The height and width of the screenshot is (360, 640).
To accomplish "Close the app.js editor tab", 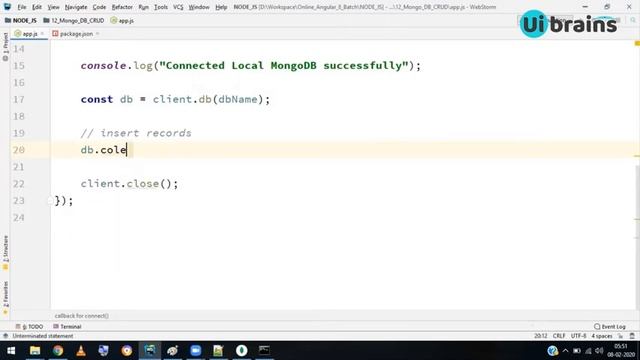I will click(42, 34).
